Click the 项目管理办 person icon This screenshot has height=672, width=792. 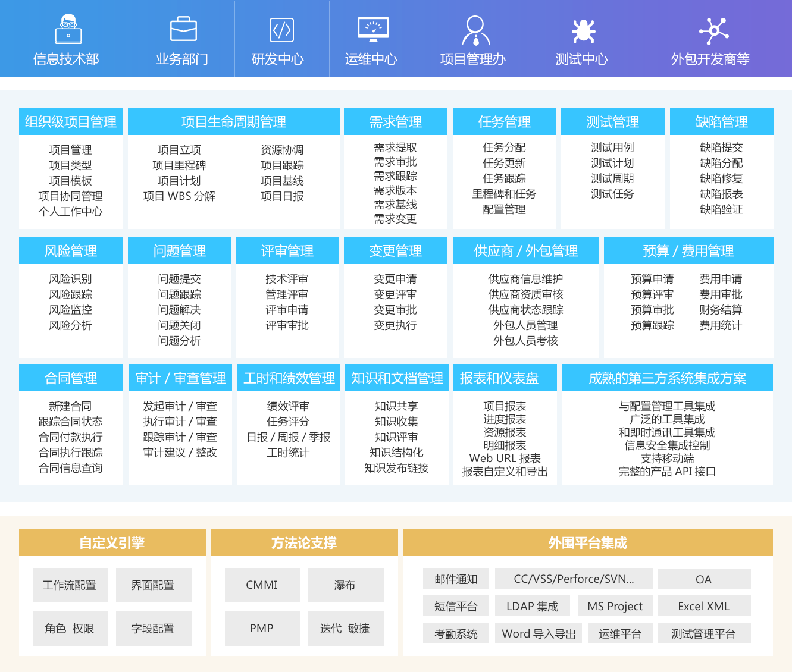476,31
